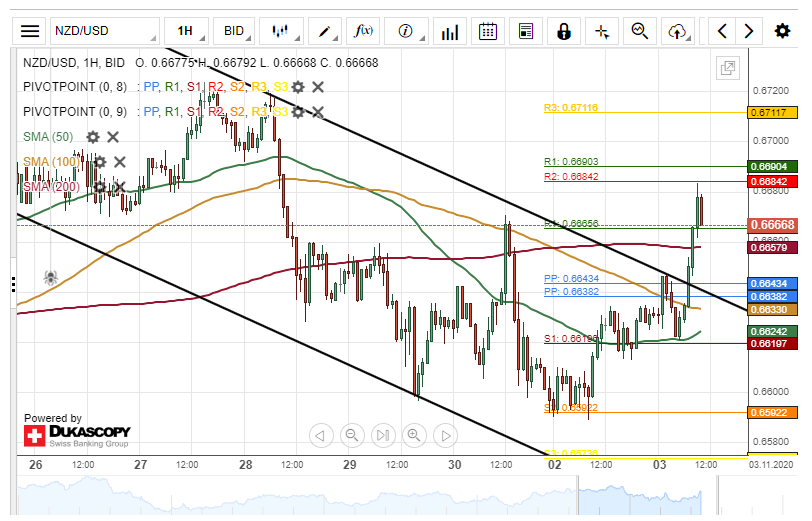Click the 0.66242 SMA 50 price label
This screenshot has width=812, height=521.
pyautogui.click(x=772, y=331)
